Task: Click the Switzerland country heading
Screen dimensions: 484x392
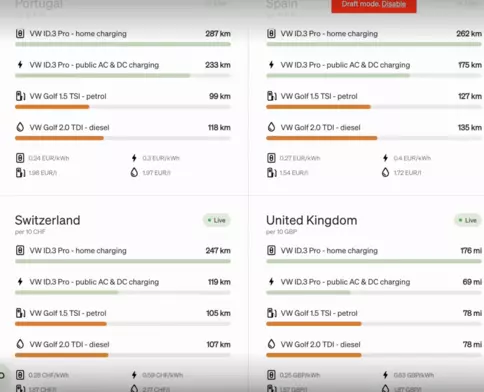Action: point(47,220)
